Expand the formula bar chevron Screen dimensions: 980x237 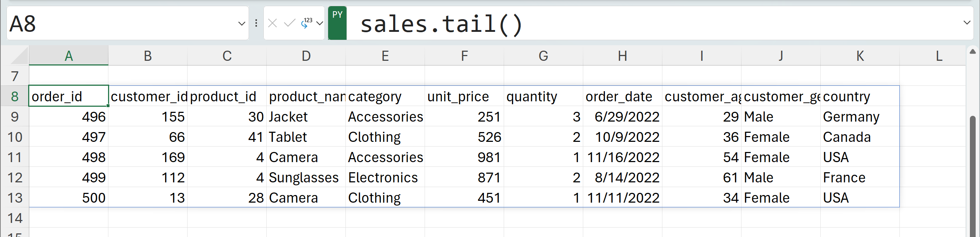(967, 23)
